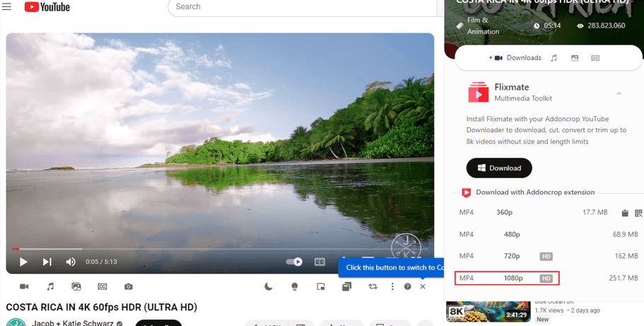
Task: Open the help question mark icon
Action: tap(407, 286)
